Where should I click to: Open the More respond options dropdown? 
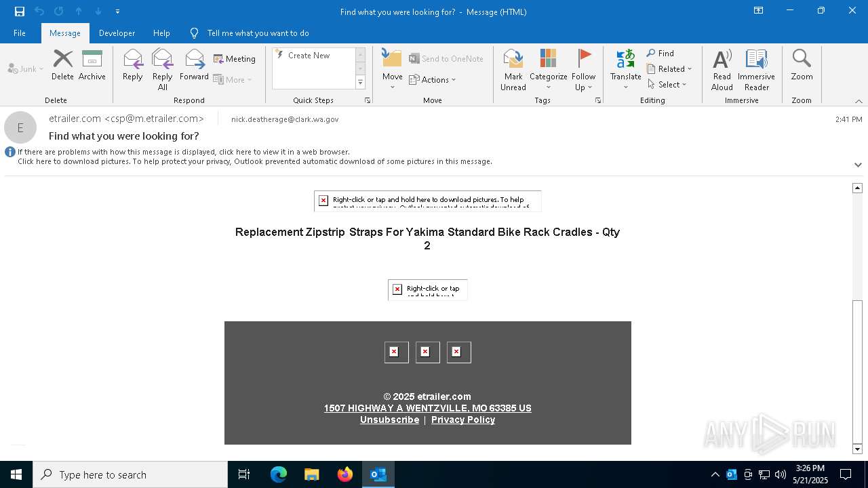(x=233, y=79)
